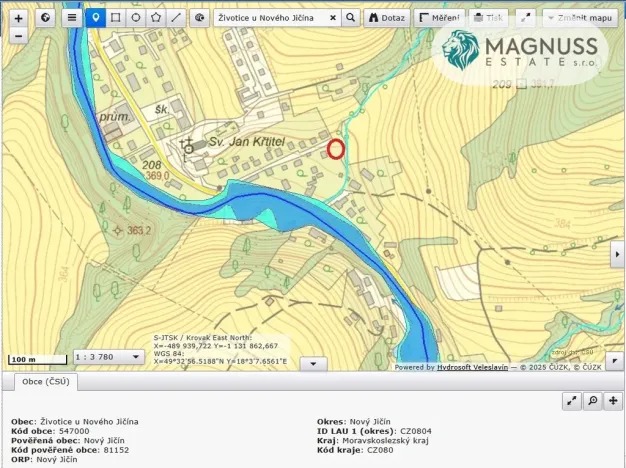
Task: Activate the Měření measurement tool
Action: click(439, 18)
